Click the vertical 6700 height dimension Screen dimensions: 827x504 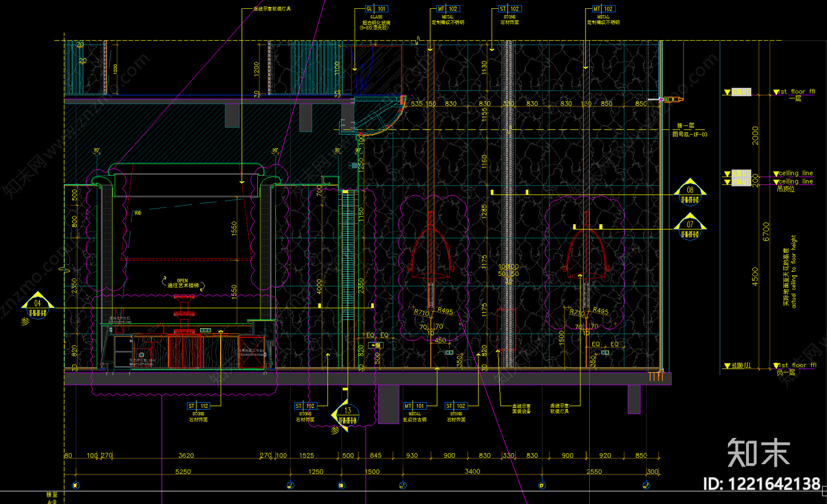[x=766, y=231]
